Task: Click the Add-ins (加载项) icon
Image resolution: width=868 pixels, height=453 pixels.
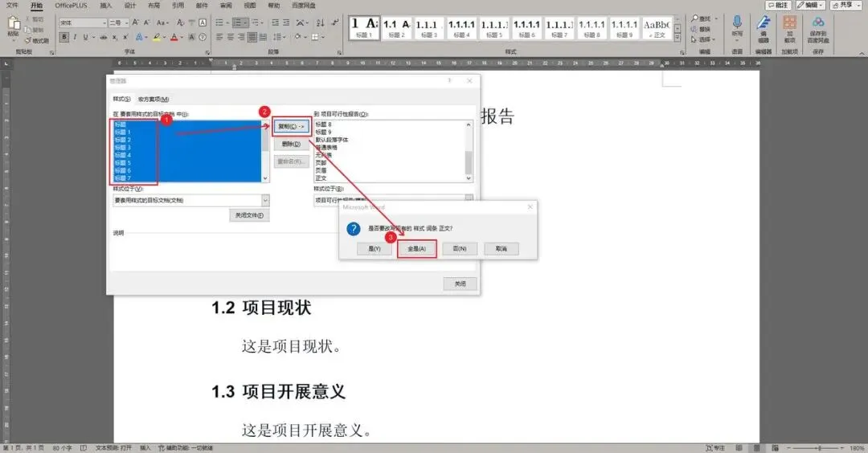Action: pyautogui.click(x=789, y=23)
